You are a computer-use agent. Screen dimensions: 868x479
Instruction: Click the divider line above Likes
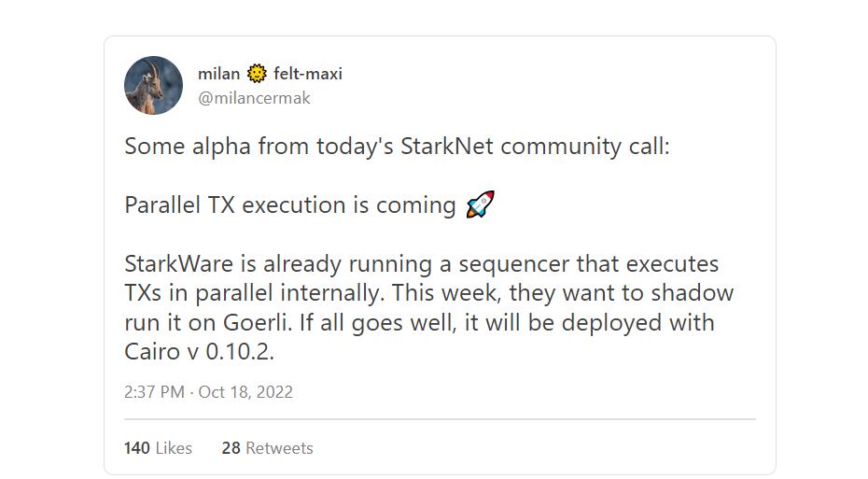(440, 419)
